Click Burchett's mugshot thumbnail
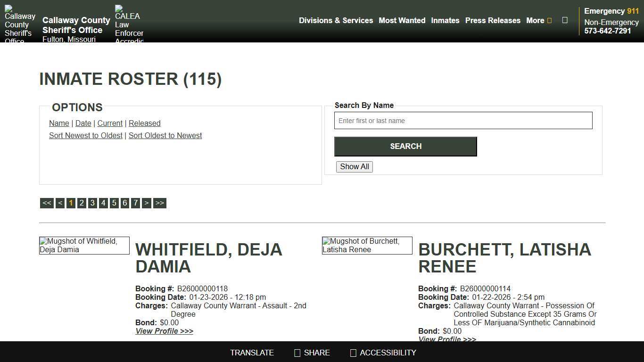 [367, 245]
